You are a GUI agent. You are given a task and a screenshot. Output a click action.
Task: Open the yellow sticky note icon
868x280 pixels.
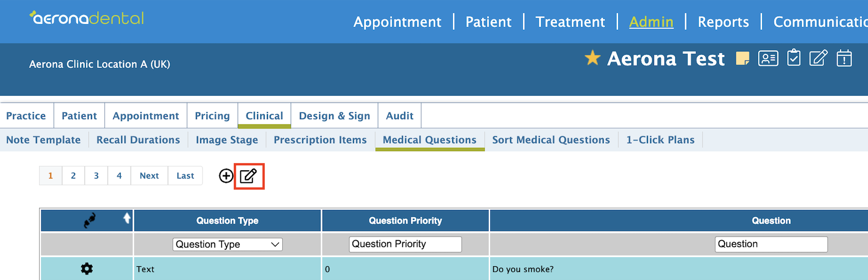[743, 58]
